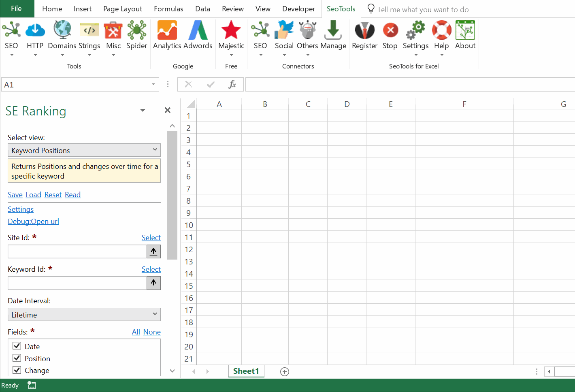Switch to the Home tab
Image resolution: width=575 pixels, height=392 pixels.
52,9
